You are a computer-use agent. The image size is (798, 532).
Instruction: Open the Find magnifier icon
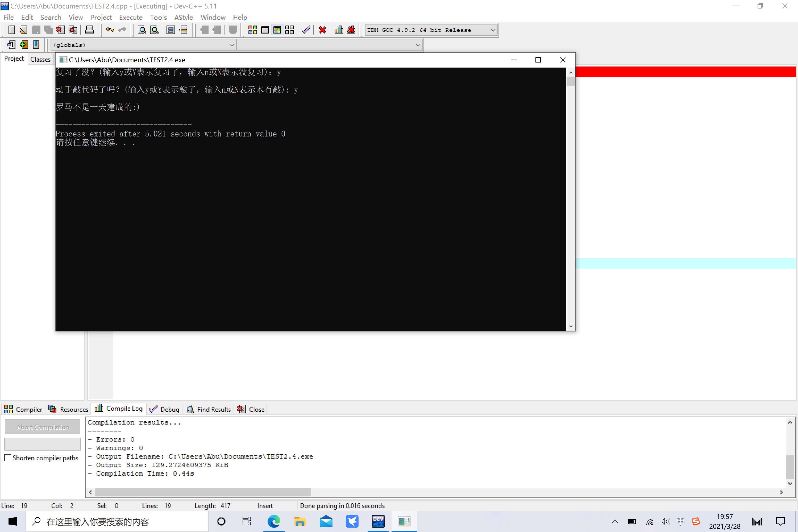click(x=142, y=30)
